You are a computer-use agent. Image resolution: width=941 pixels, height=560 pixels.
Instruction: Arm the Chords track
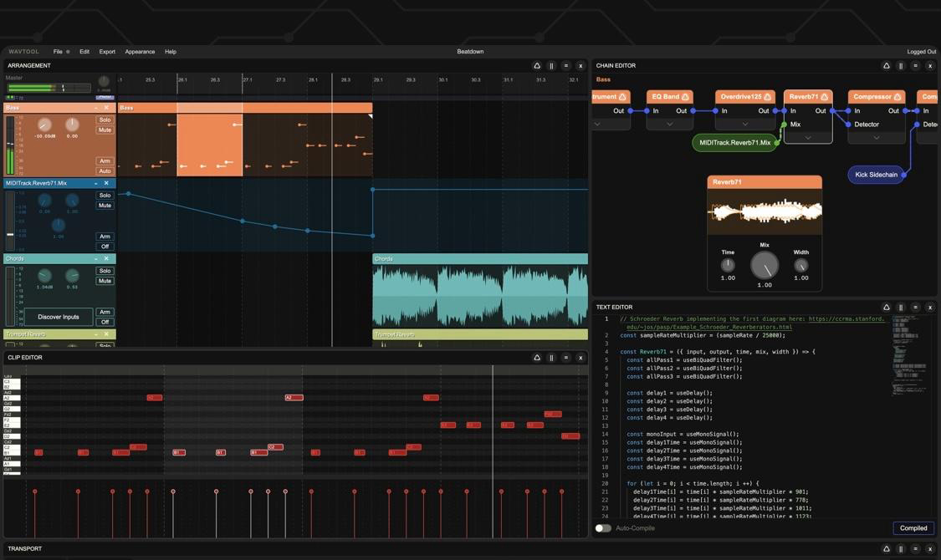pos(105,312)
